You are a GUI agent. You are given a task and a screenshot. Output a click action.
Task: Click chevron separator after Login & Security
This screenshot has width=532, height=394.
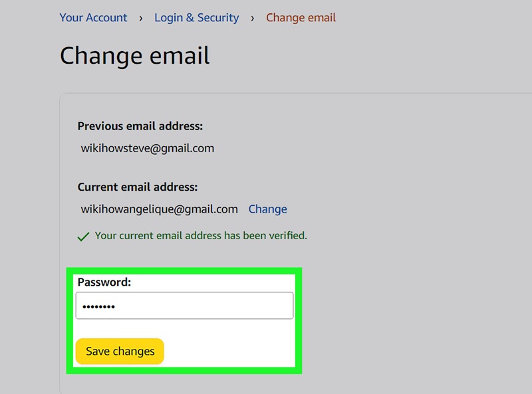tap(253, 19)
